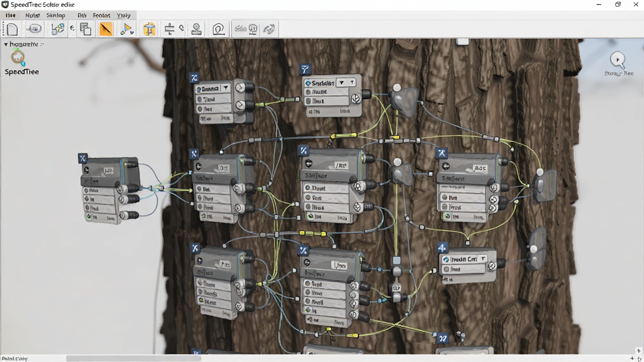Image resolution: width=644 pixels, height=362 pixels.
Task: Collapse the left panel header disclosure triangle
Action: [x=6, y=44]
